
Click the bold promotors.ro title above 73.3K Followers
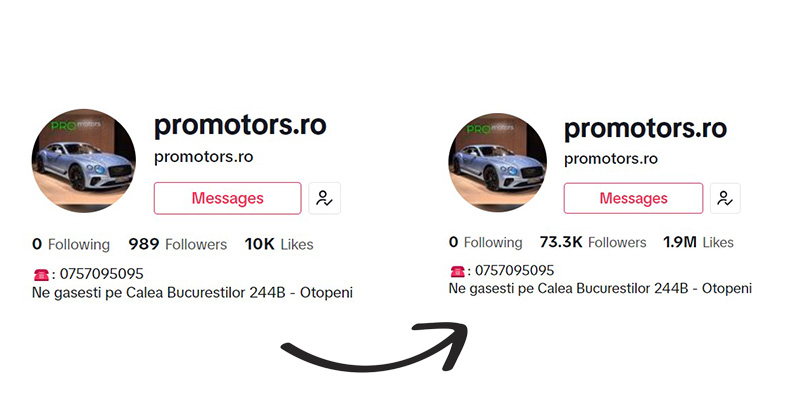[645, 128]
